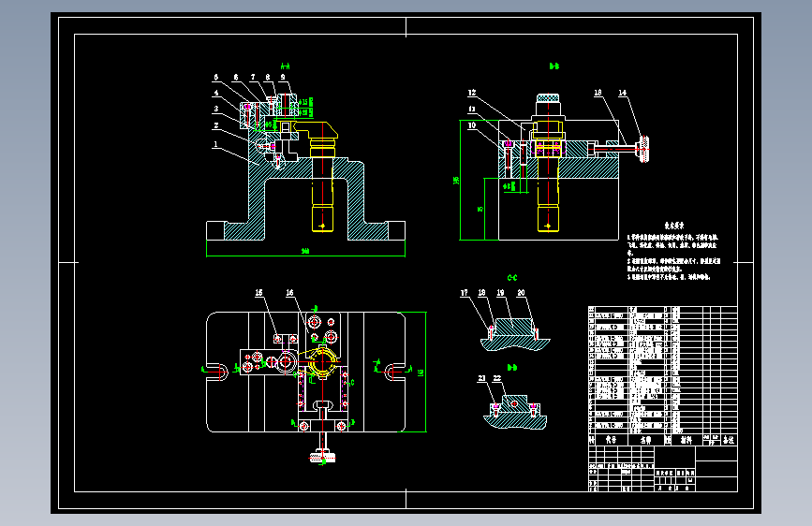Select the 165 dimension beside plan view
Image resolution: width=812 pixels, height=526 pixels.
(421, 373)
